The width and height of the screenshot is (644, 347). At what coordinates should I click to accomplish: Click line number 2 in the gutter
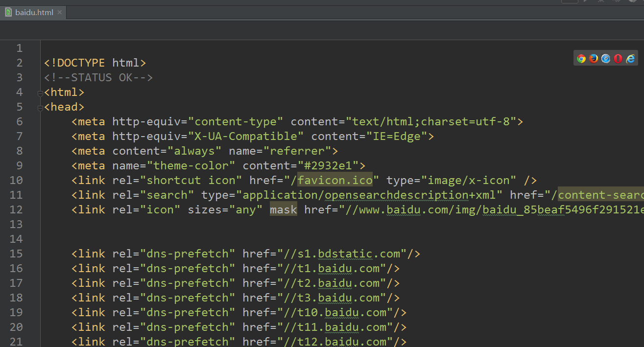[x=19, y=63]
